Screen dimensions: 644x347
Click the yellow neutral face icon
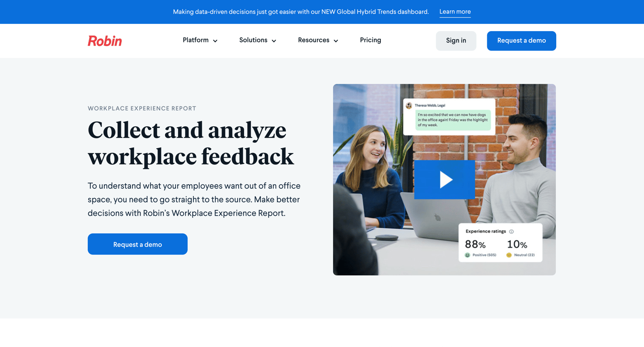[509, 255]
